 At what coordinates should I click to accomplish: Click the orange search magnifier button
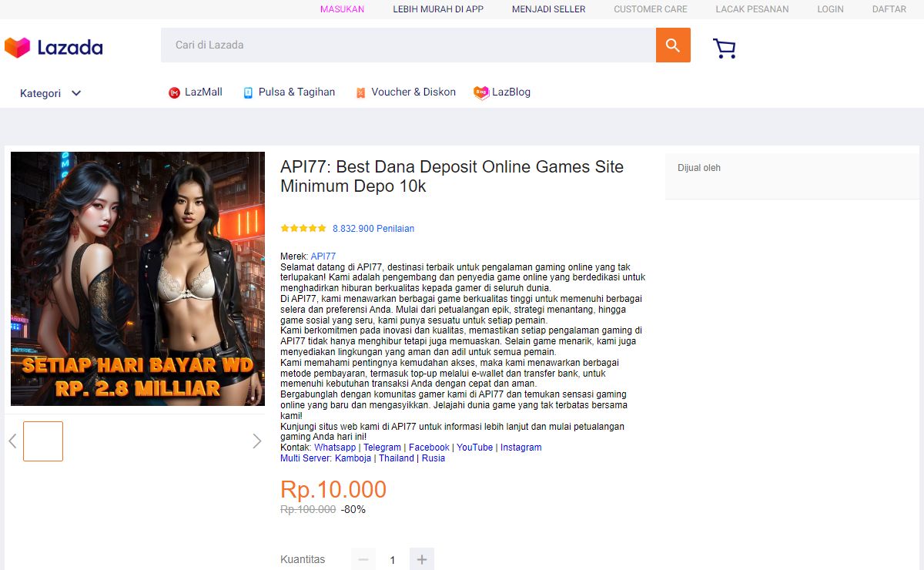[673, 45]
